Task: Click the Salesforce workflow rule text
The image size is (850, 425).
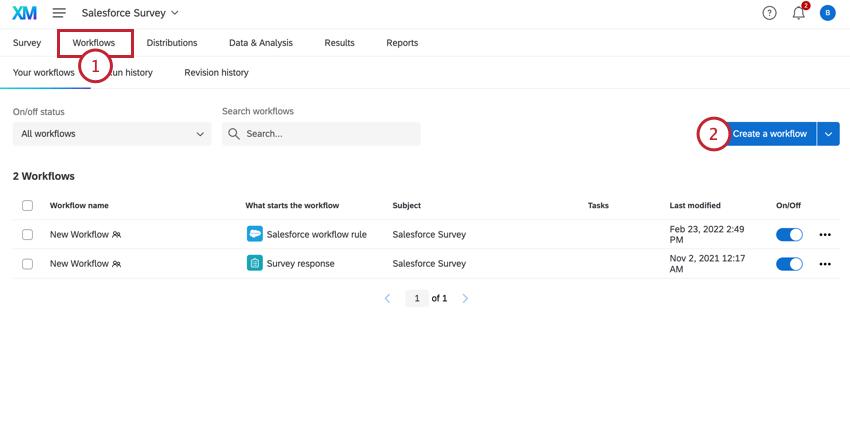Action: point(317,235)
